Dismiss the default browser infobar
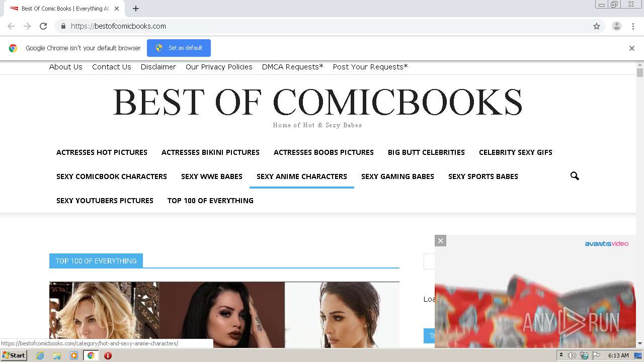The image size is (644, 362). point(632,48)
